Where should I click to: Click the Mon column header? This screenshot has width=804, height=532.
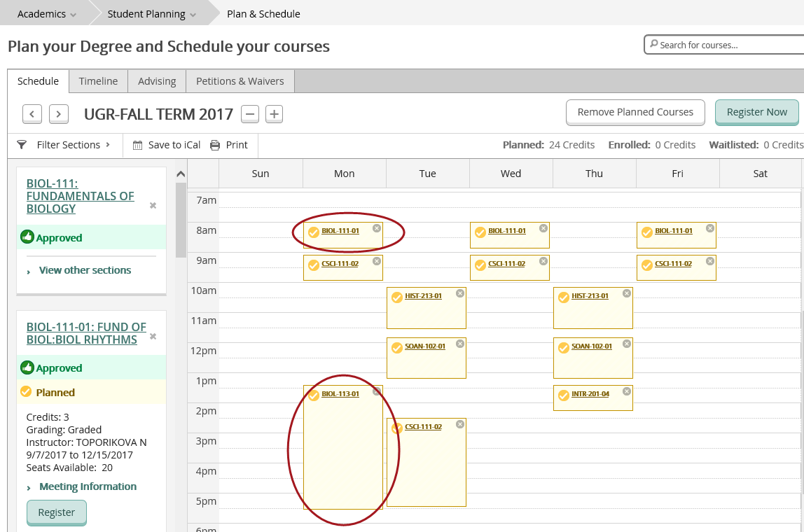pyautogui.click(x=344, y=174)
